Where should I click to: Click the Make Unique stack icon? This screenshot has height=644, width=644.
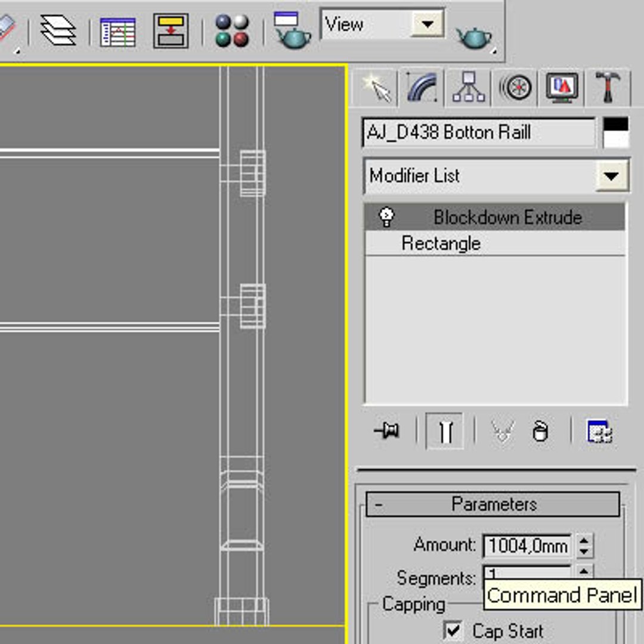pos(502,432)
